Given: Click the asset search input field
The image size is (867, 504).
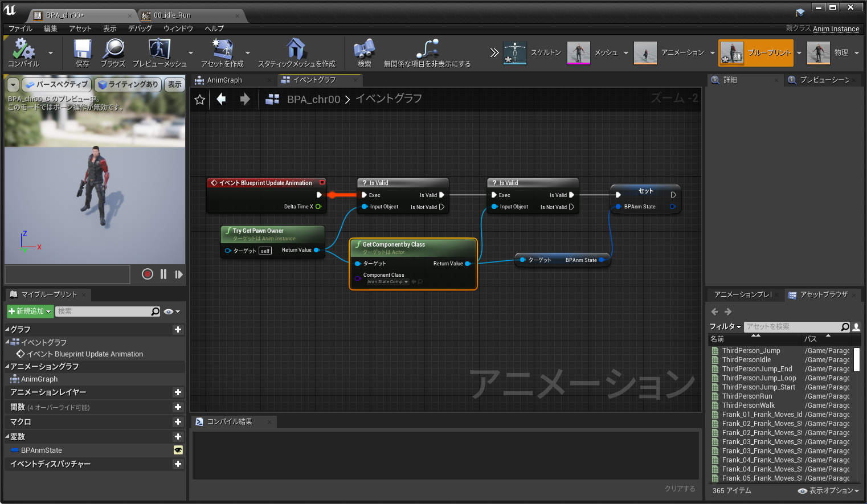Looking at the screenshot, I should pos(792,326).
